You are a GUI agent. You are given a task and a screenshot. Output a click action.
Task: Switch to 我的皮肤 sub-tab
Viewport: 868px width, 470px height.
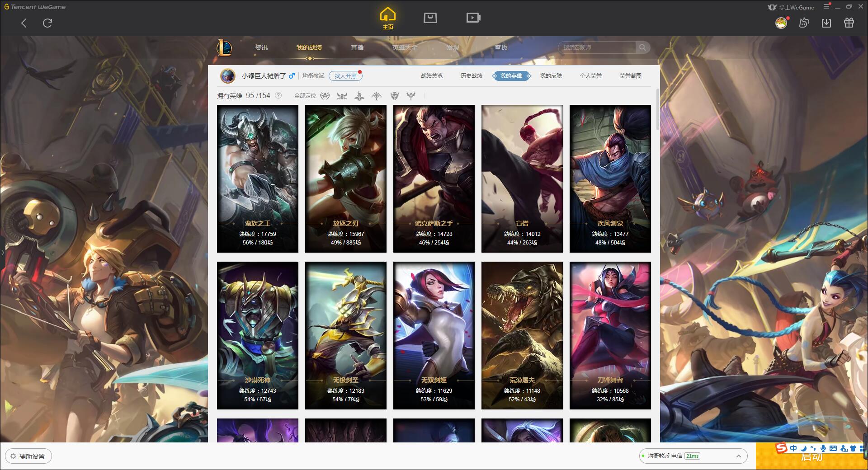point(551,76)
